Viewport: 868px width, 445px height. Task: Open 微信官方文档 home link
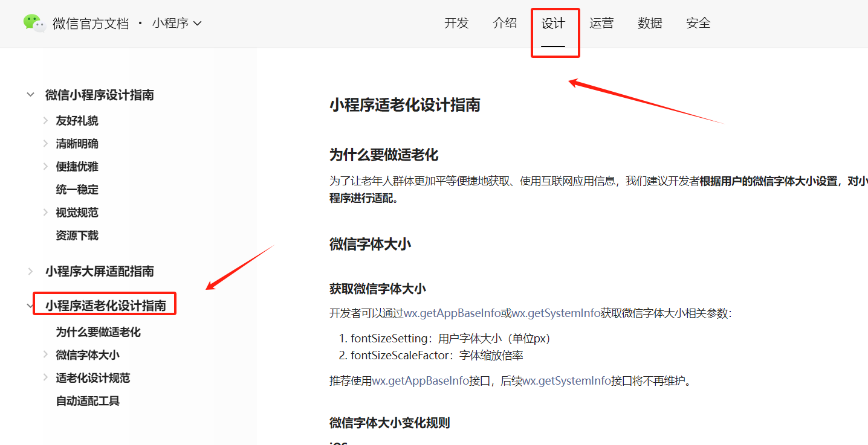(91, 24)
